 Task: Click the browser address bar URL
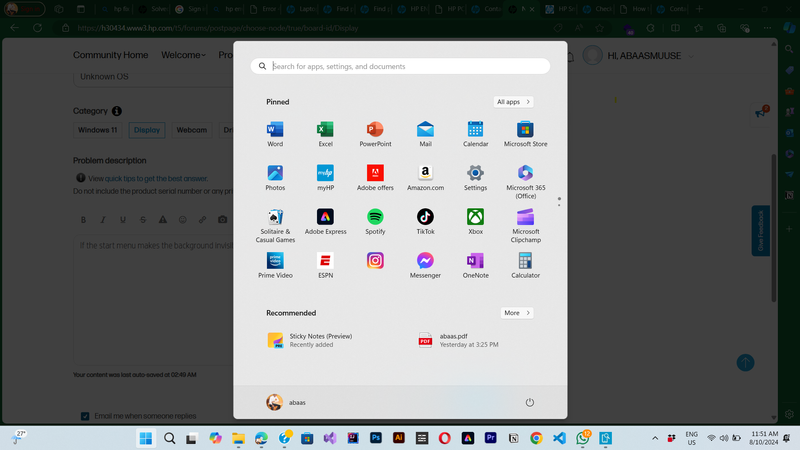[x=218, y=28]
